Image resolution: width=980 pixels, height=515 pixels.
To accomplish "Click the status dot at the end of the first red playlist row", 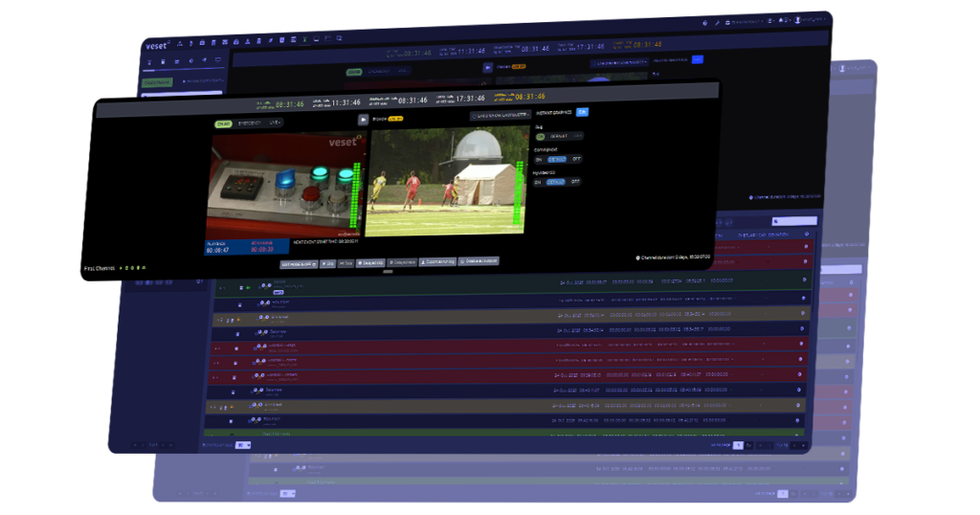I will [806, 246].
